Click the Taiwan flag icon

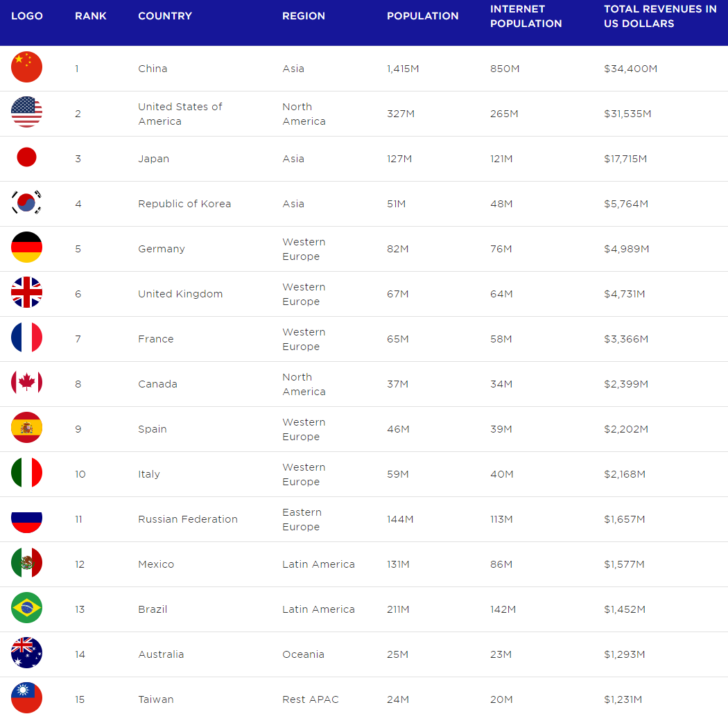point(26,697)
